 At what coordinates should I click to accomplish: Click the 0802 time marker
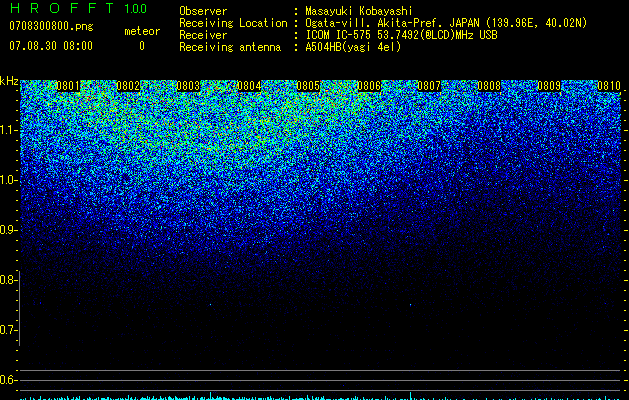128,86
